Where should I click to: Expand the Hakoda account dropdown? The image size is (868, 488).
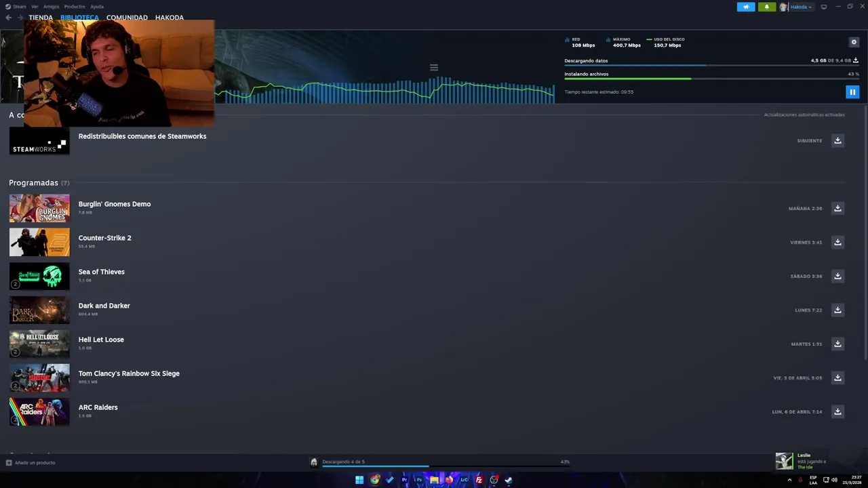tap(801, 7)
